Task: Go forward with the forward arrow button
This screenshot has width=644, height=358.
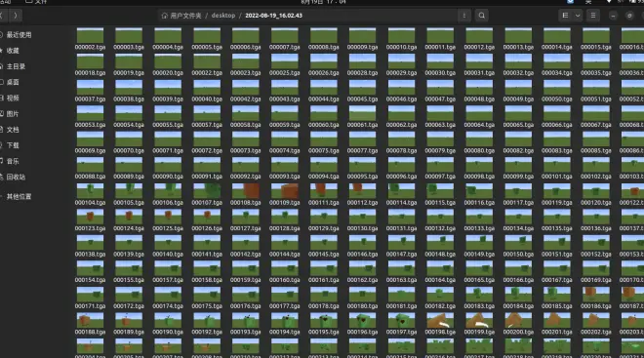Action: tap(16, 16)
